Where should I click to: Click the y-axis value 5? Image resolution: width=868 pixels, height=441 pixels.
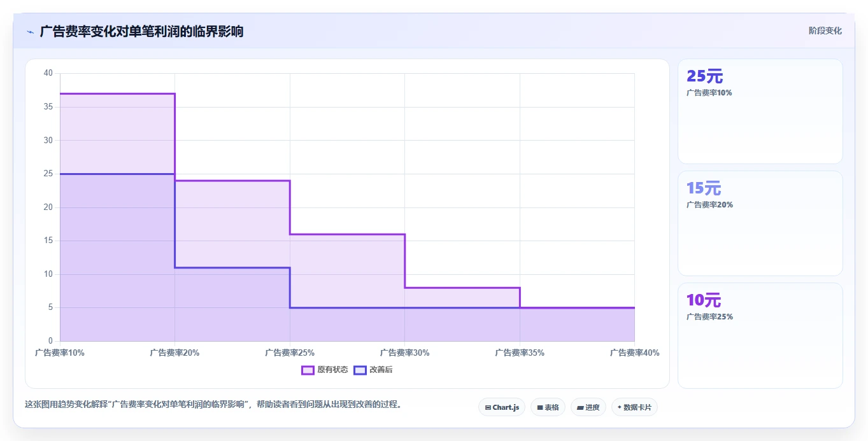[51, 308]
